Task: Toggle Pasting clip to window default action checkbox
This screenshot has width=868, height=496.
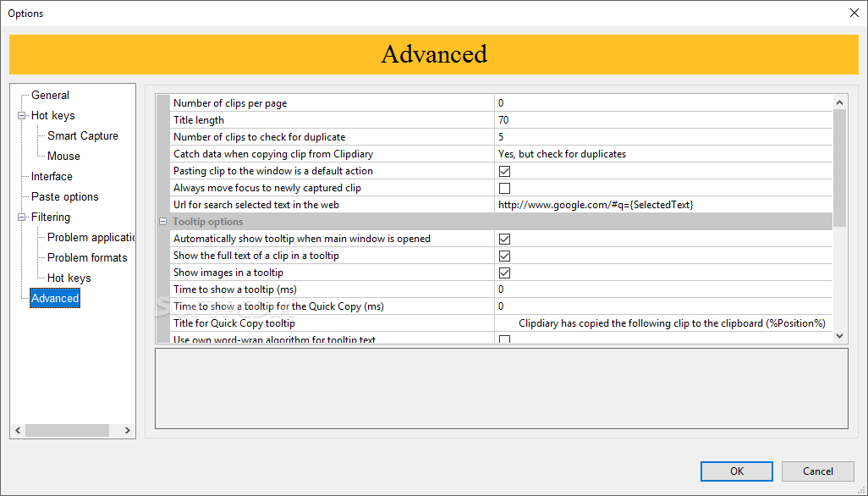Action: [504, 171]
